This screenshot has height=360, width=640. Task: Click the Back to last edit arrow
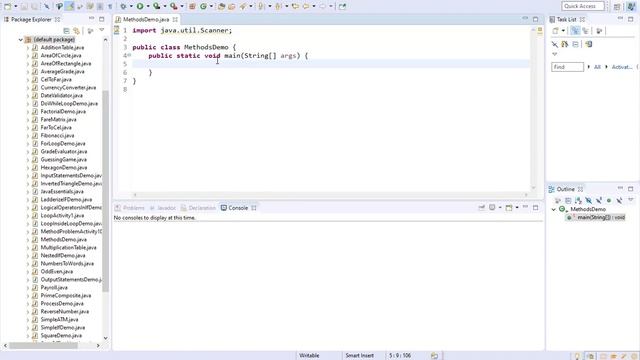tap(295, 6)
